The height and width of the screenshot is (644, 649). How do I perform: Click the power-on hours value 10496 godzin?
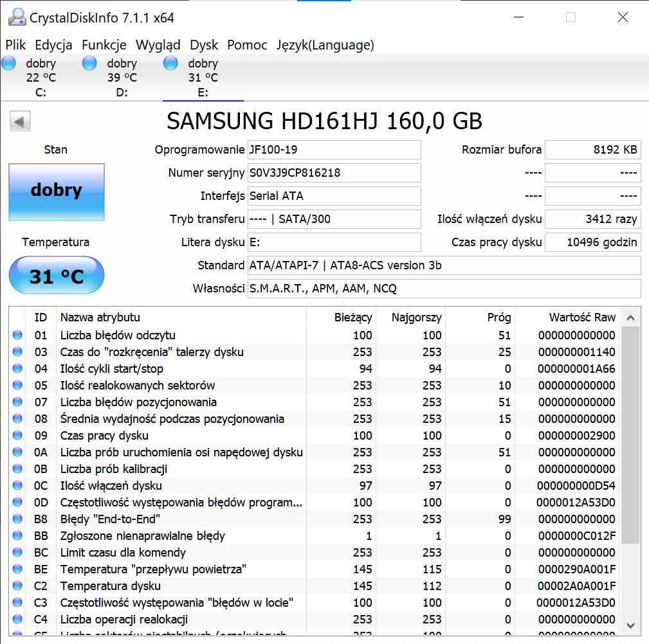(x=592, y=242)
